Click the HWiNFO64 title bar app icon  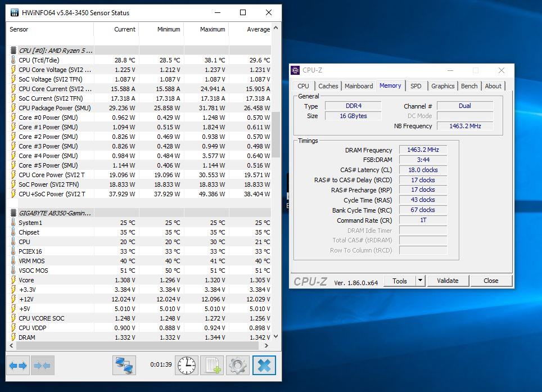tap(15, 13)
